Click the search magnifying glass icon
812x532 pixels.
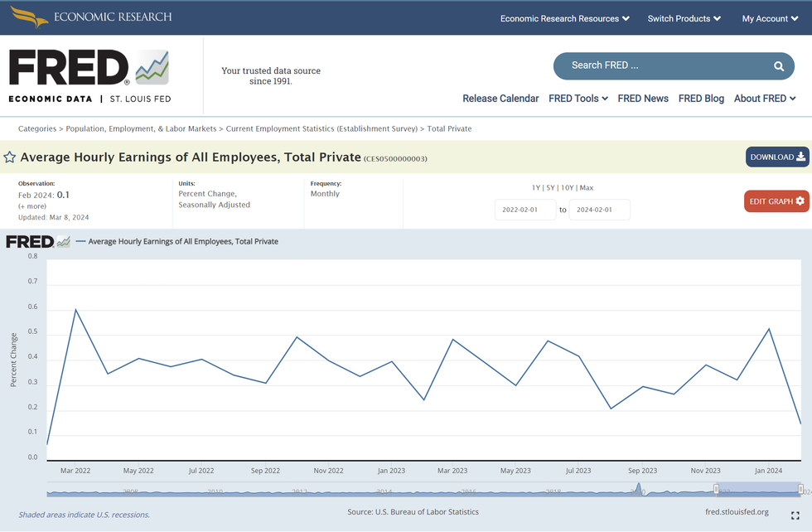click(x=778, y=66)
